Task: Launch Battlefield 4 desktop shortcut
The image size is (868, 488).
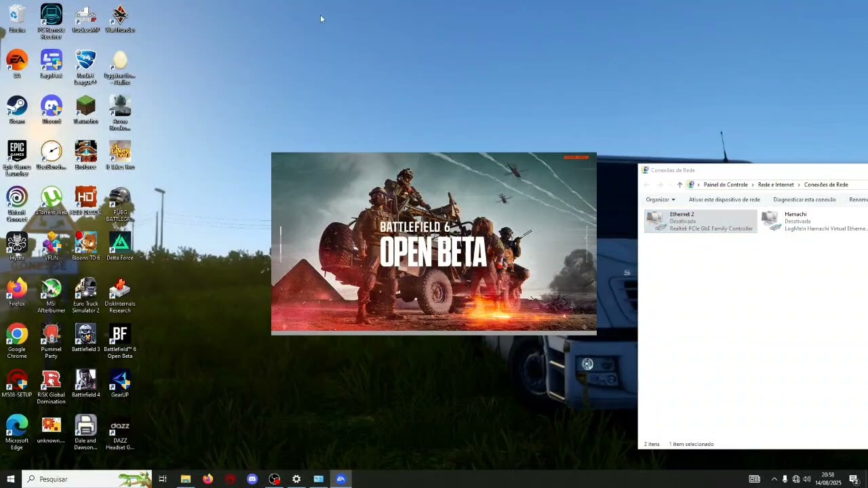Action: pos(85,383)
